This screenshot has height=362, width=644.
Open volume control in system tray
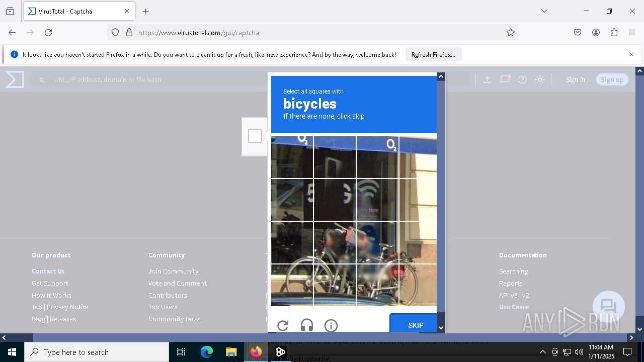coord(579,352)
